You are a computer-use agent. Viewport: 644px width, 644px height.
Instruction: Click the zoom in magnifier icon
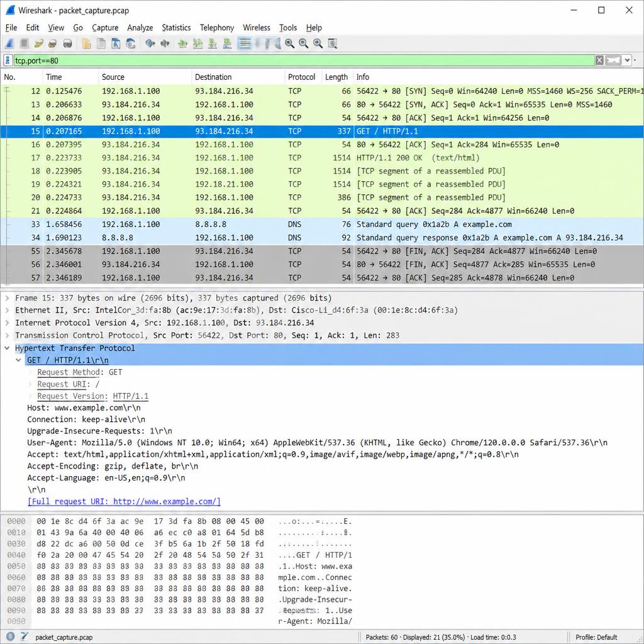click(x=289, y=43)
